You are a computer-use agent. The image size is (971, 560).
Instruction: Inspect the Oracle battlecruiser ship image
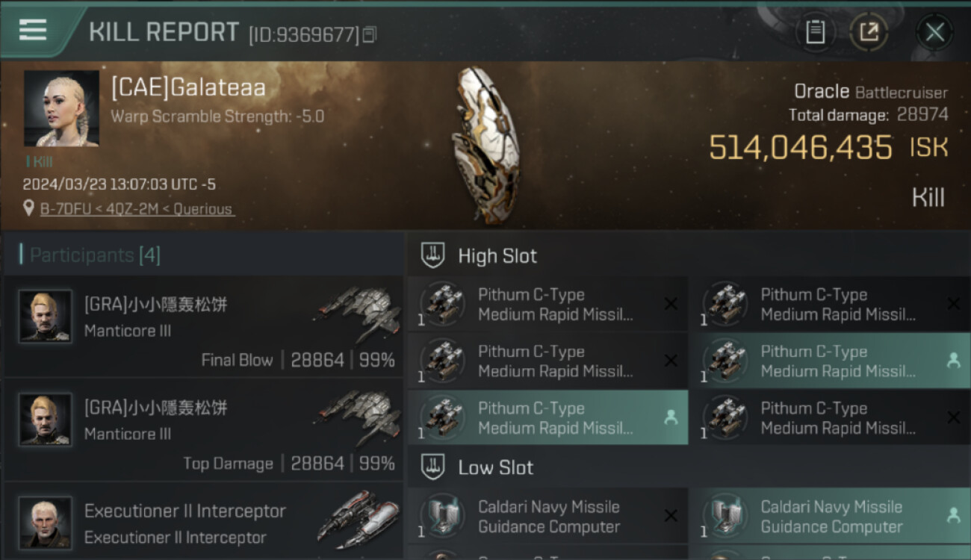point(483,146)
